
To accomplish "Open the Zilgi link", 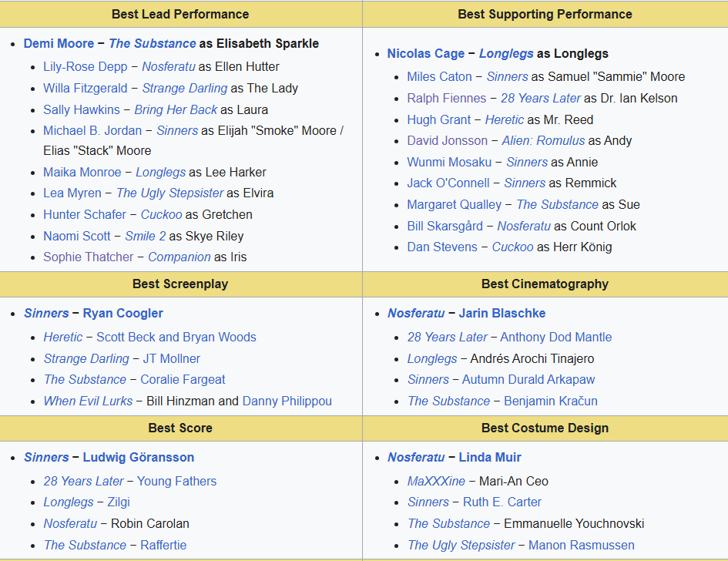I will click(x=119, y=502).
